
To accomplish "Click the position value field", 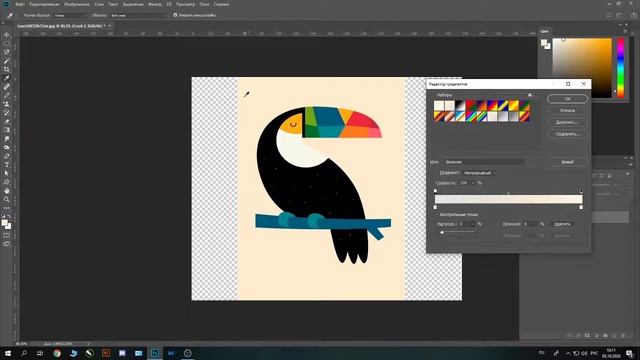I will (x=530, y=224).
